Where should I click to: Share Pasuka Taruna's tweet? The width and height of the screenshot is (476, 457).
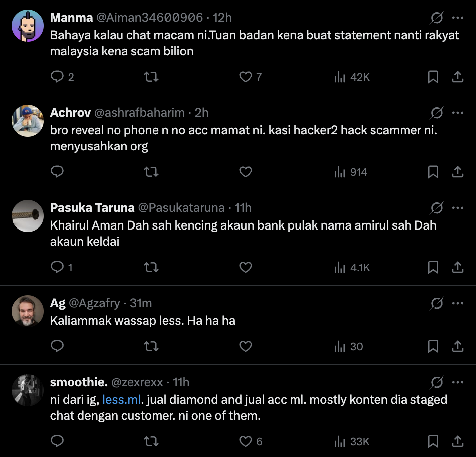click(x=457, y=268)
